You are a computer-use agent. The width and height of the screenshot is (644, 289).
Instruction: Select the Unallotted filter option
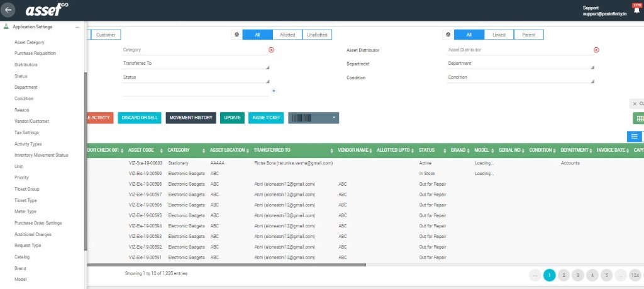click(x=317, y=35)
